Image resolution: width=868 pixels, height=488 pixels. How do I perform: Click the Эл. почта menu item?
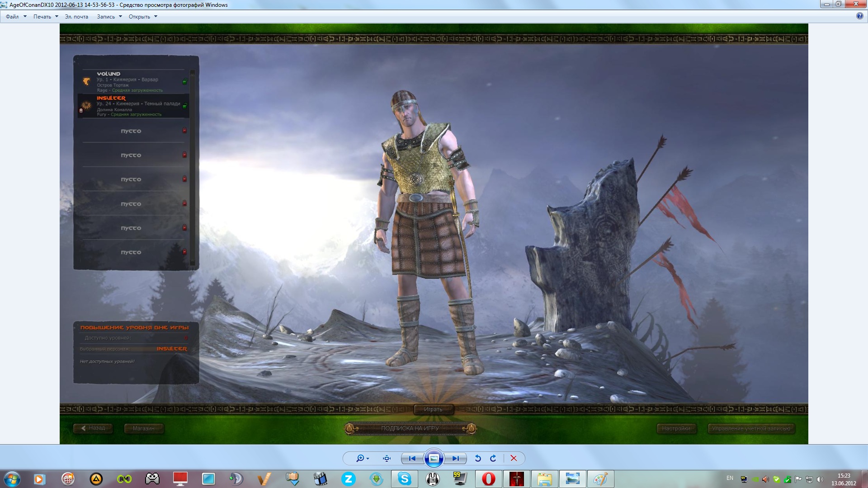76,17
